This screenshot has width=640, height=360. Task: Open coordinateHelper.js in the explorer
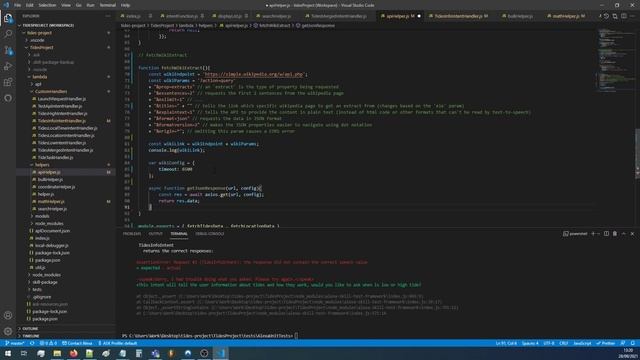pos(56,187)
